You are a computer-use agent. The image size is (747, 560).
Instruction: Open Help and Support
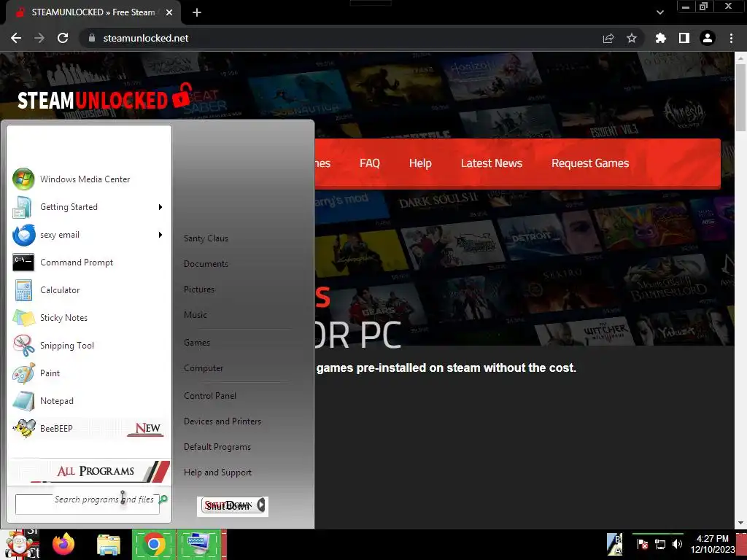(217, 472)
